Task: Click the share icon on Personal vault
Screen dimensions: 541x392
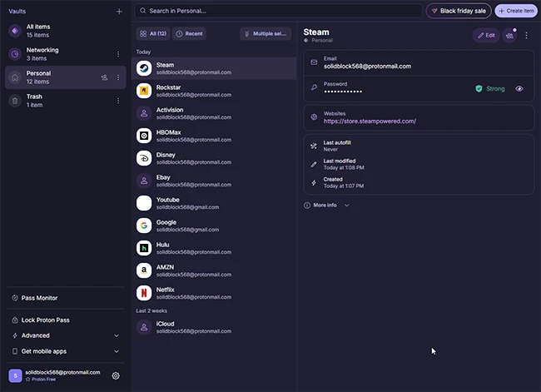Action: (x=104, y=77)
